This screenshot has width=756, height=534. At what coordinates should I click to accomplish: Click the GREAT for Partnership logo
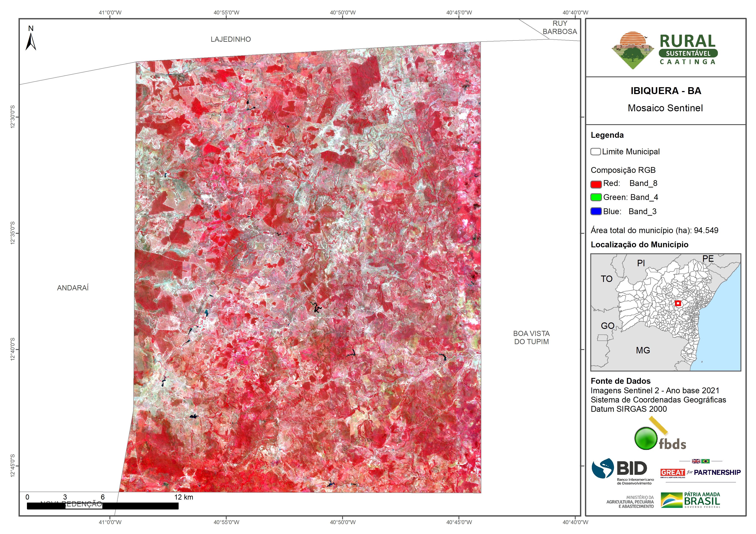pyautogui.click(x=700, y=472)
